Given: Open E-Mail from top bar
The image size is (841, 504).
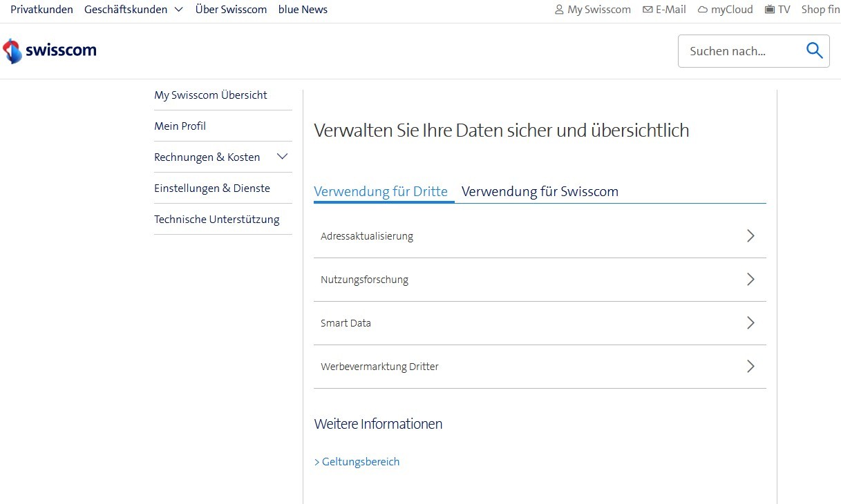Looking at the screenshot, I should (x=664, y=10).
